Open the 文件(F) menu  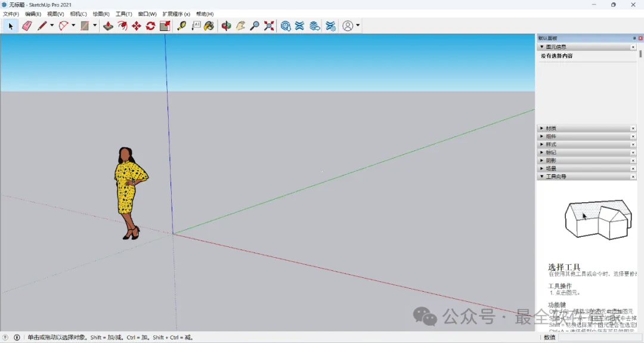point(11,14)
